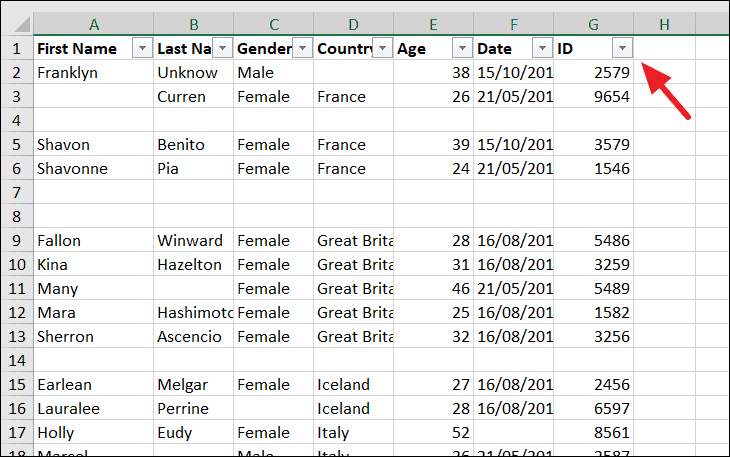Expand the ID column filter arrow
Image resolution: width=730 pixels, height=457 pixels.
tap(622, 48)
